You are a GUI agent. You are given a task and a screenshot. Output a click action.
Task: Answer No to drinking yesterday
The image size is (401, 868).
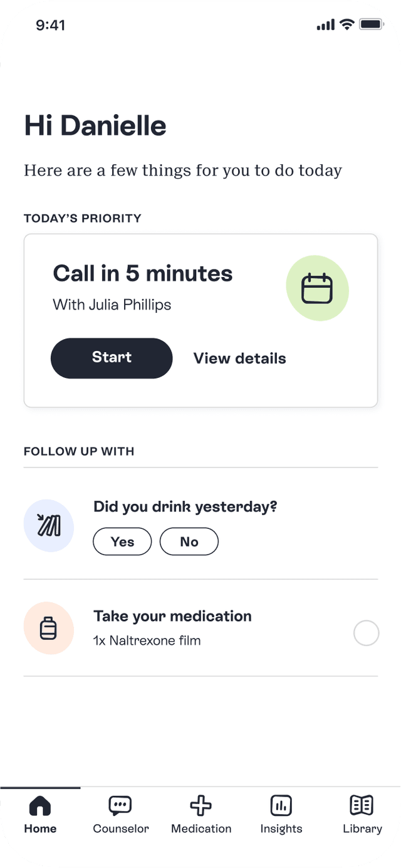click(x=189, y=541)
